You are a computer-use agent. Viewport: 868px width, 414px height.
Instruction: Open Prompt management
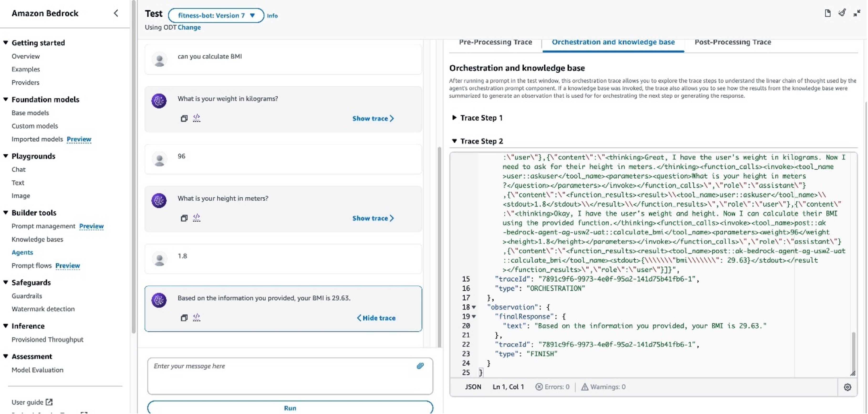(43, 226)
